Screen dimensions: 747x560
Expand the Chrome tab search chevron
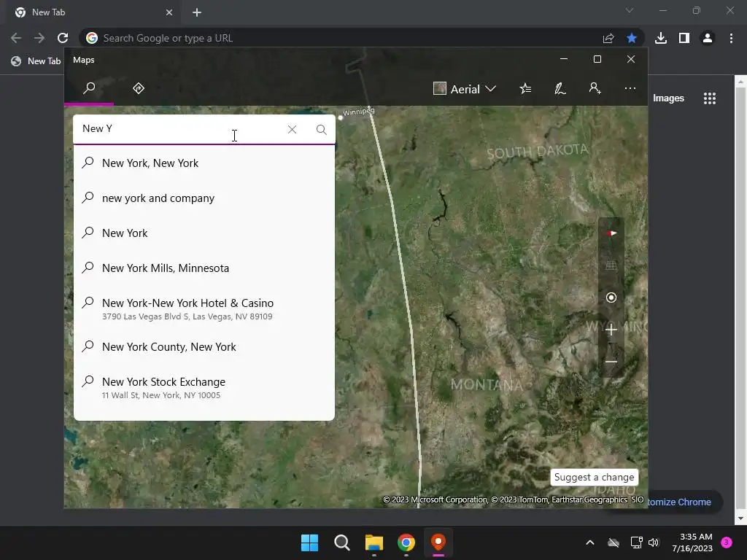click(x=630, y=10)
